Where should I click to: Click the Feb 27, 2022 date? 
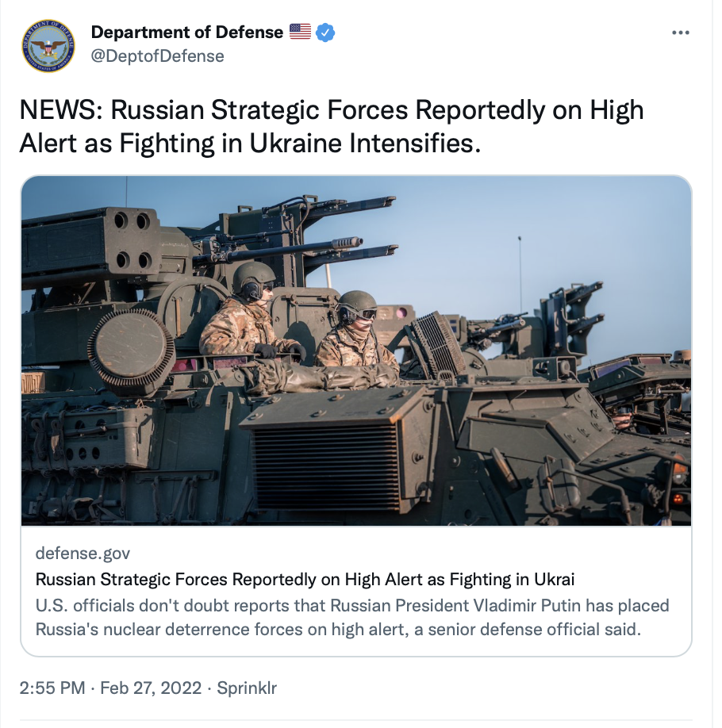pyautogui.click(x=151, y=688)
